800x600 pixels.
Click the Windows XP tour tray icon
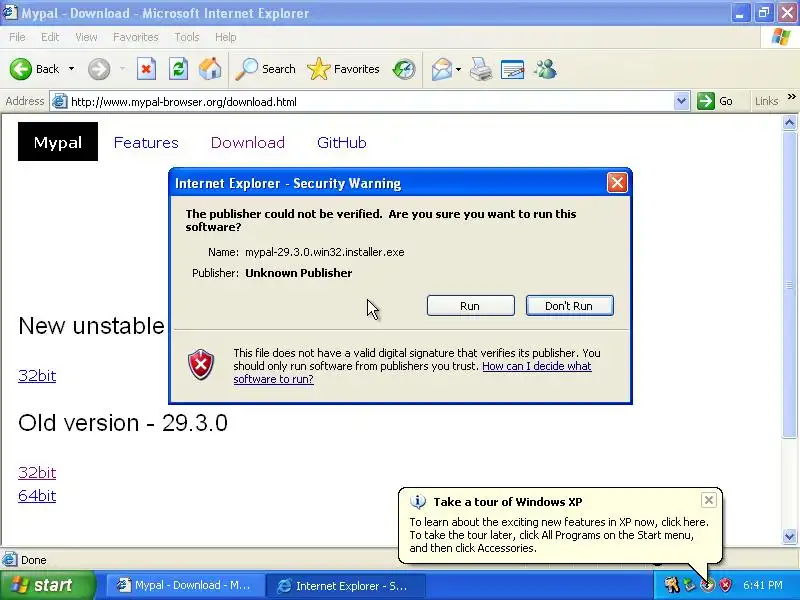click(707, 585)
